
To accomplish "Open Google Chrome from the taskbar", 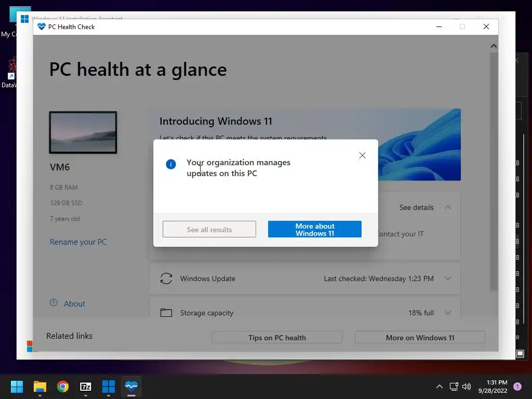I will [x=63, y=387].
